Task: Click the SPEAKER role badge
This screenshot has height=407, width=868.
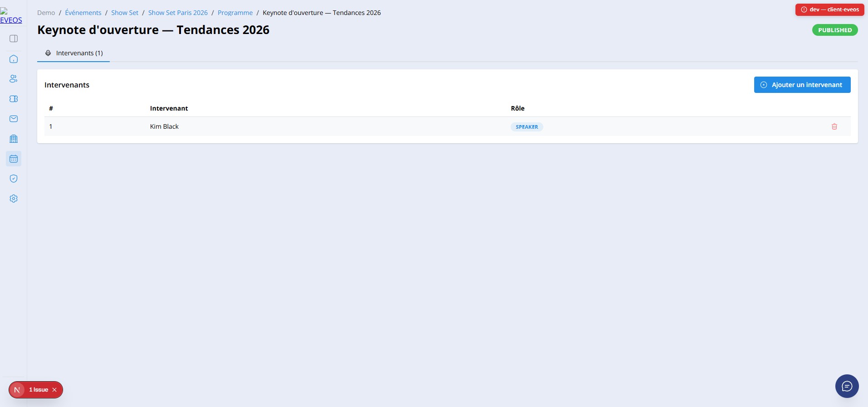Action: [x=527, y=127]
